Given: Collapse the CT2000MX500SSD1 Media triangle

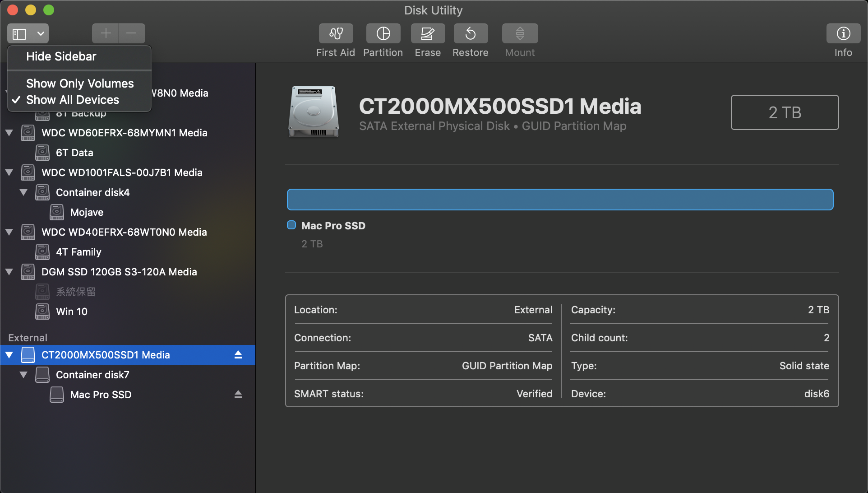Looking at the screenshot, I should coord(9,355).
